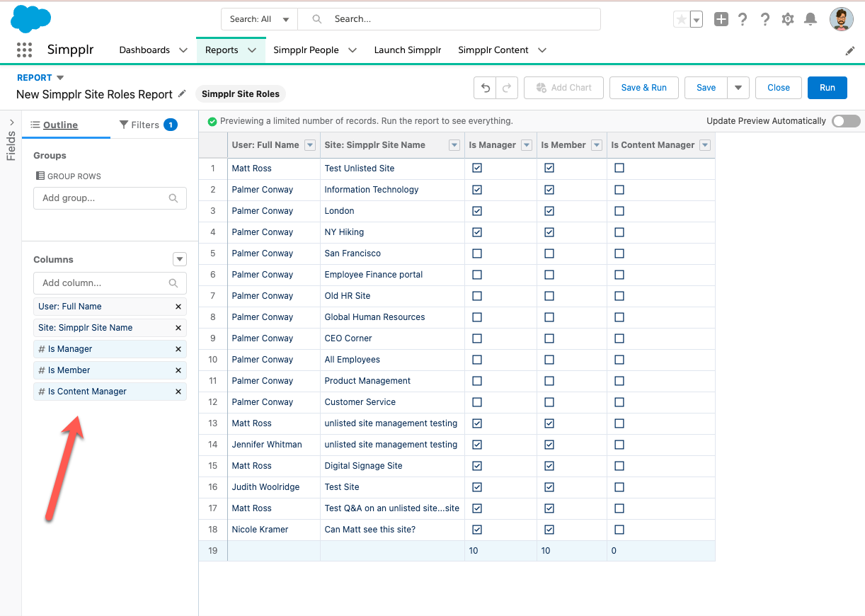Select the Jennifer Whitman name cell
865x616 pixels.
[274, 445]
